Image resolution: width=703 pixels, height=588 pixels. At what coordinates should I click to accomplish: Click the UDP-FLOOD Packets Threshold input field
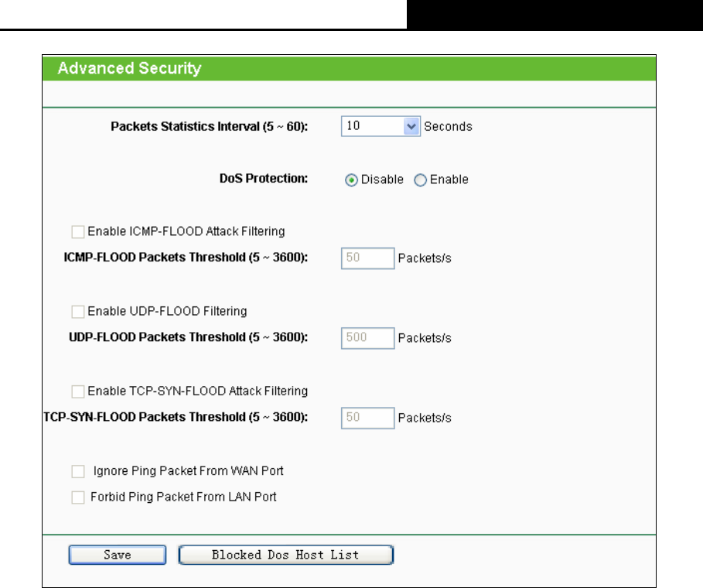(x=367, y=338)
